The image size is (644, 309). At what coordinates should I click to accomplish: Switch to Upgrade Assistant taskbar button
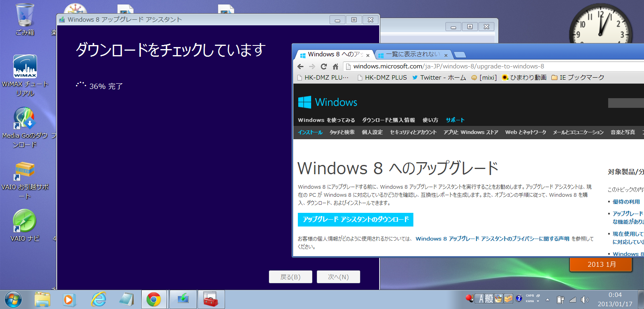(x=183, y=300)
